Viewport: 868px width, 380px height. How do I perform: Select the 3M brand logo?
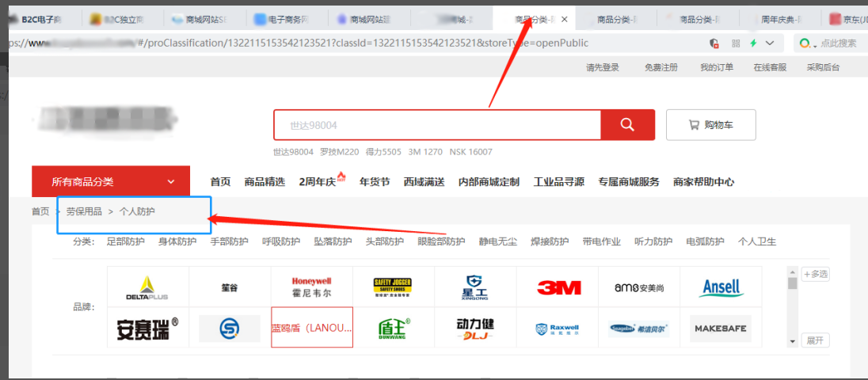pos(558,287)
